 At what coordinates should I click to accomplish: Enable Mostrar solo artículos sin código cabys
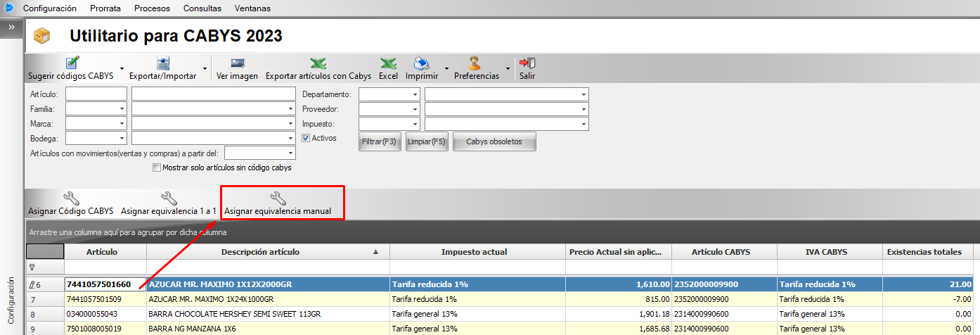157,167
